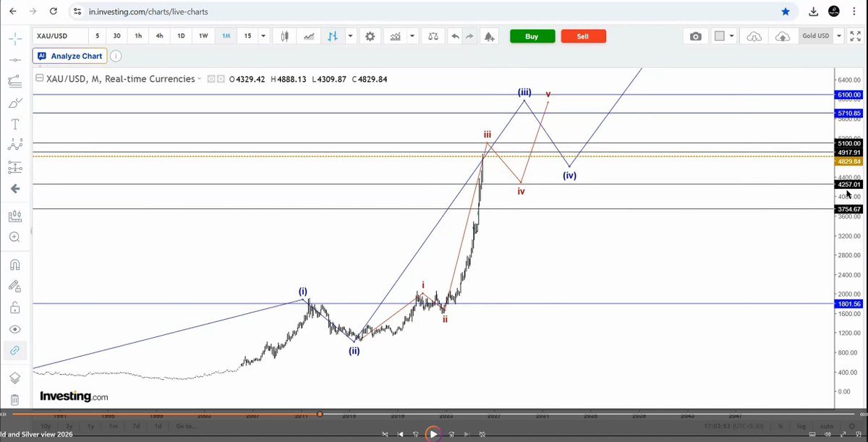
Task: Redo the chart action
Action: click(469, 36)
